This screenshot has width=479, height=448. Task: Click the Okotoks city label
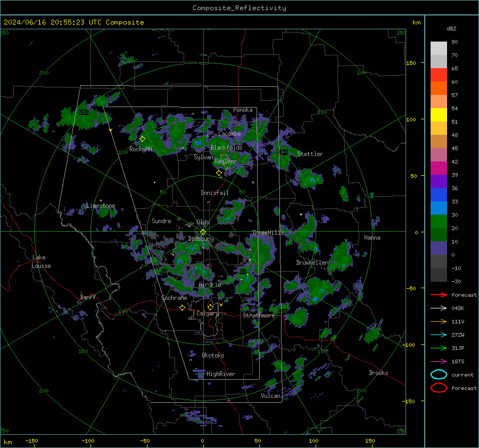tap(213, 355)
